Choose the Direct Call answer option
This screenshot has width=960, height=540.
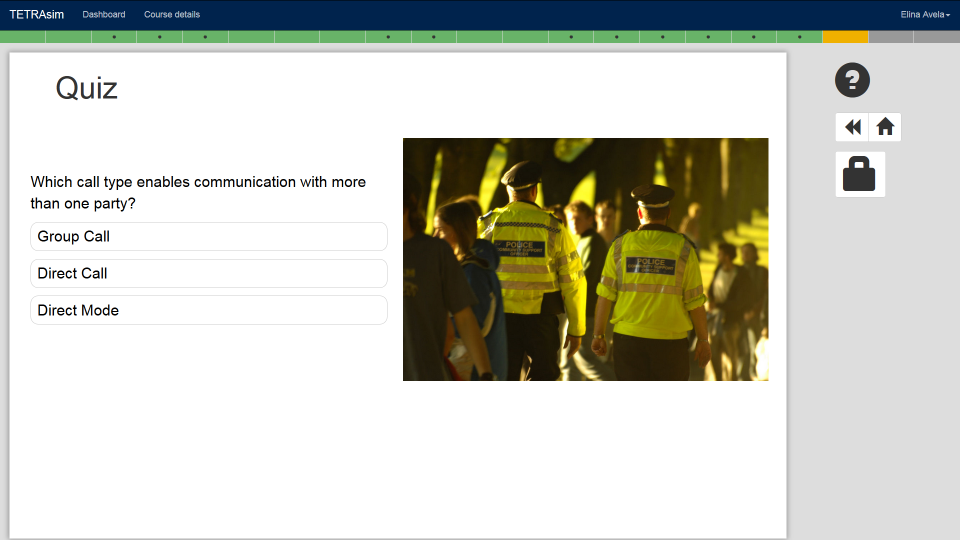pos(208,273)
